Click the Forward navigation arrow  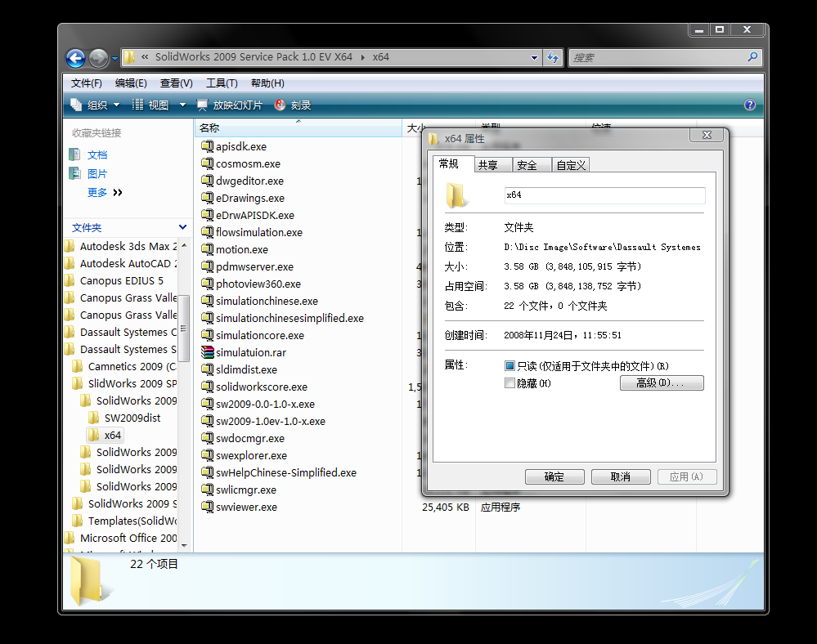tap(98, 58)
